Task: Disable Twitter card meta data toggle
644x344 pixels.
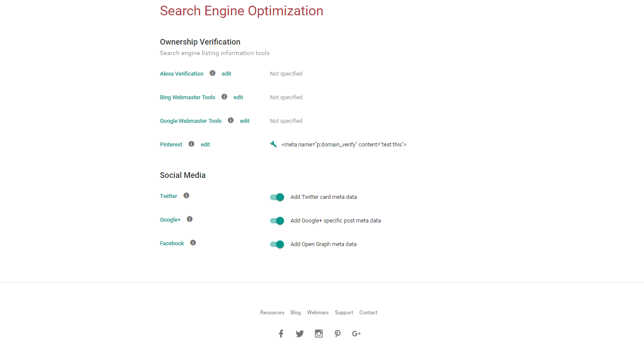Action: click(x=277, y=197)
